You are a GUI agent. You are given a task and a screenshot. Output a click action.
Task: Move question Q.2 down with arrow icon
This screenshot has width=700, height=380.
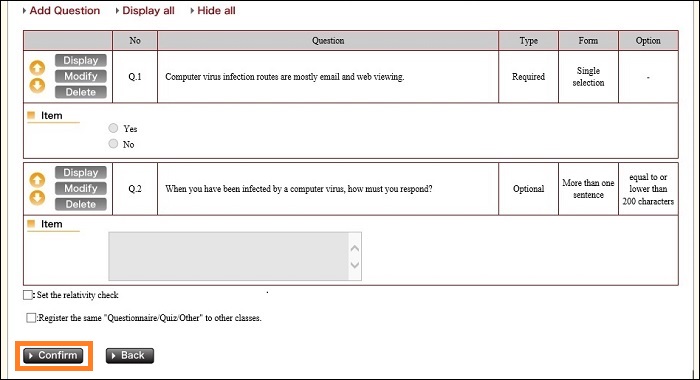[37, 197]
